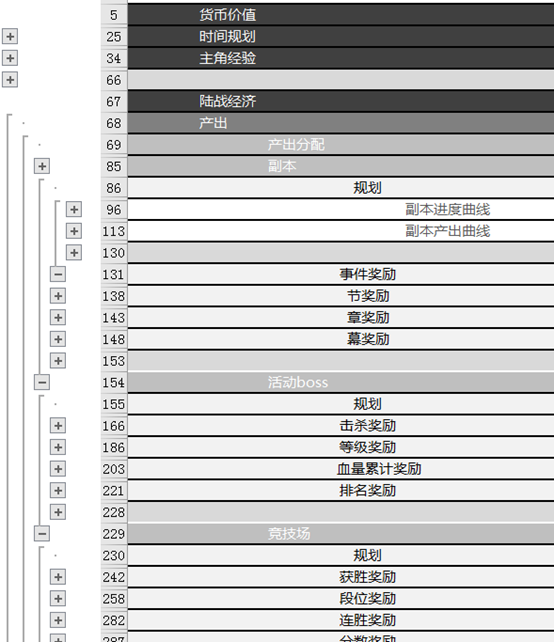This screenshot has width=554, height=642.
Task: Expand the outline group at row 34
Action: point(10,58)
